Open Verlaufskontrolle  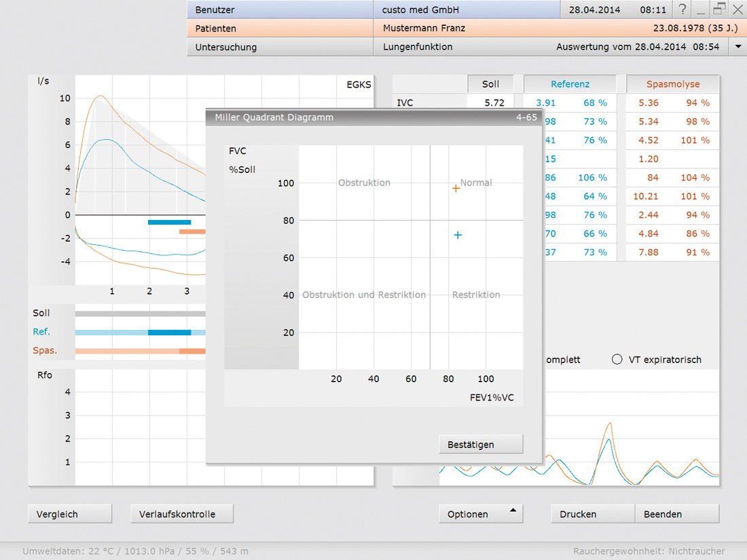pos(181,514)
